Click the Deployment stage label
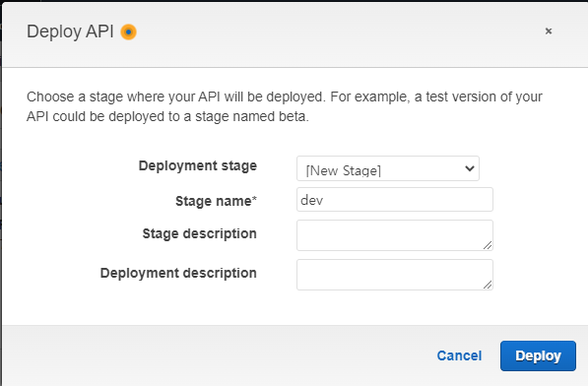 pyautogui.click(x=198, y=165)
